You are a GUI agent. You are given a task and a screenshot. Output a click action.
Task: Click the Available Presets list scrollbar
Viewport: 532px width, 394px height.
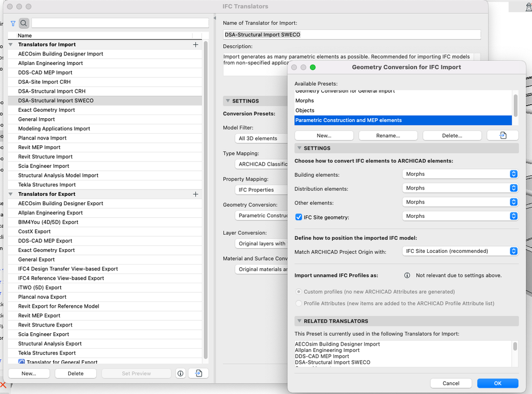coord(515,105)
